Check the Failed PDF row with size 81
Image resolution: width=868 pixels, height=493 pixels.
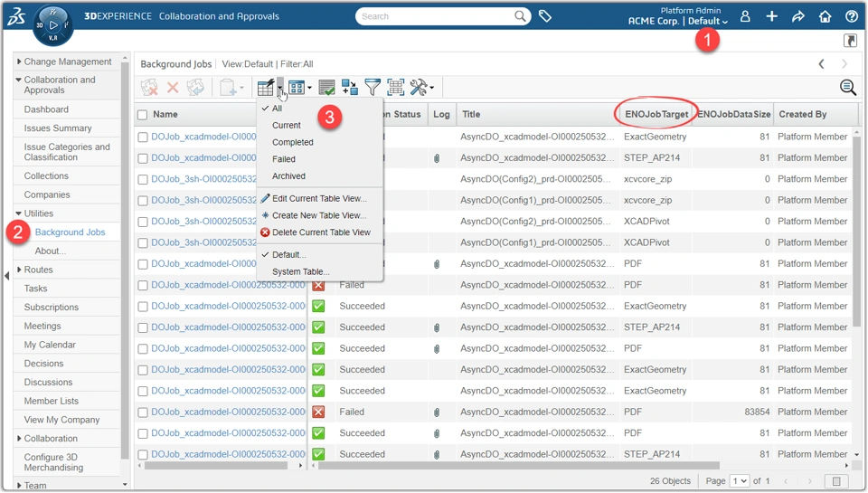[143, 285]
